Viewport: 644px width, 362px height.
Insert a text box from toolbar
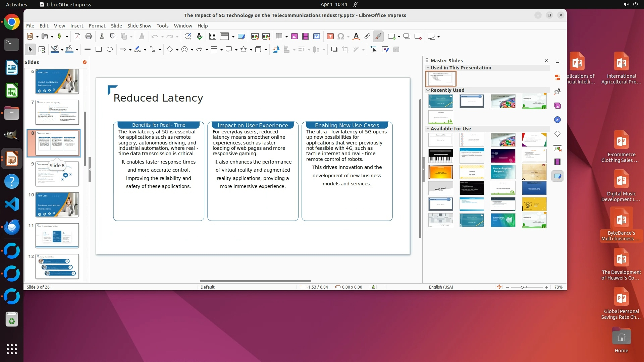coord(330,37)
